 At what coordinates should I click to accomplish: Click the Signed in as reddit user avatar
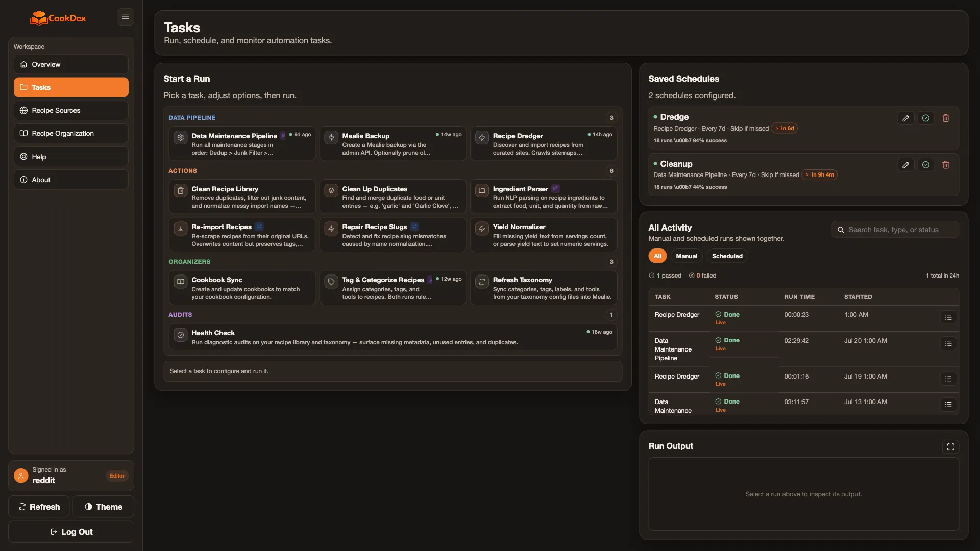click(21, 475)
